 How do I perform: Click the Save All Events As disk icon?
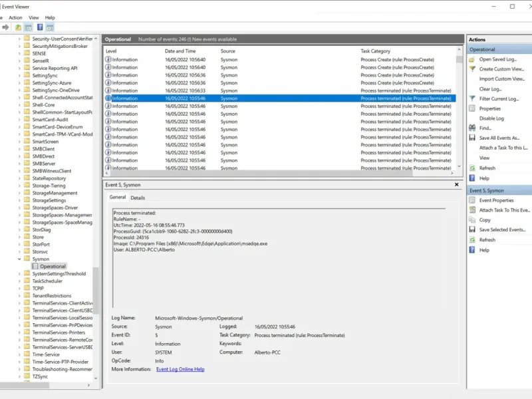[x=472, y=138]
